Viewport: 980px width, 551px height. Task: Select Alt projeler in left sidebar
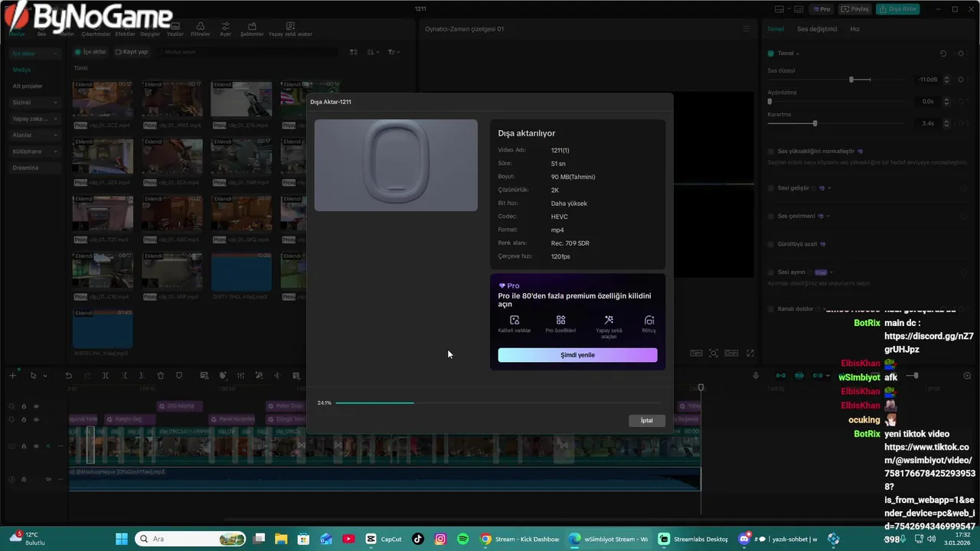click(28, 86)
